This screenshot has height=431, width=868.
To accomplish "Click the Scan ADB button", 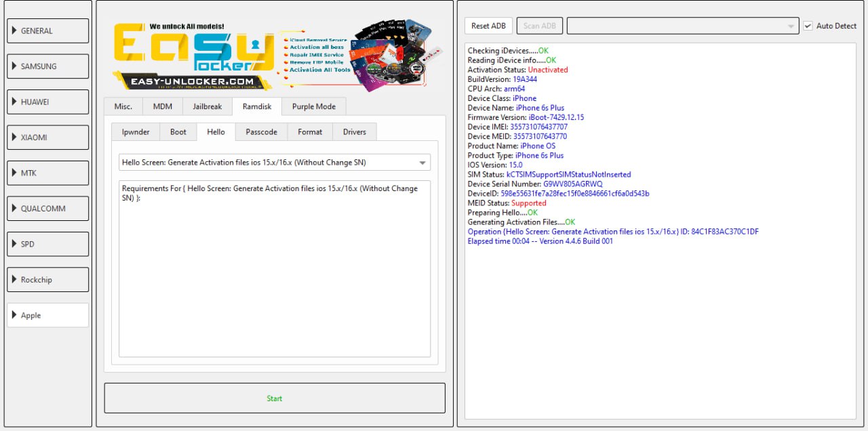I will point(540,26).
